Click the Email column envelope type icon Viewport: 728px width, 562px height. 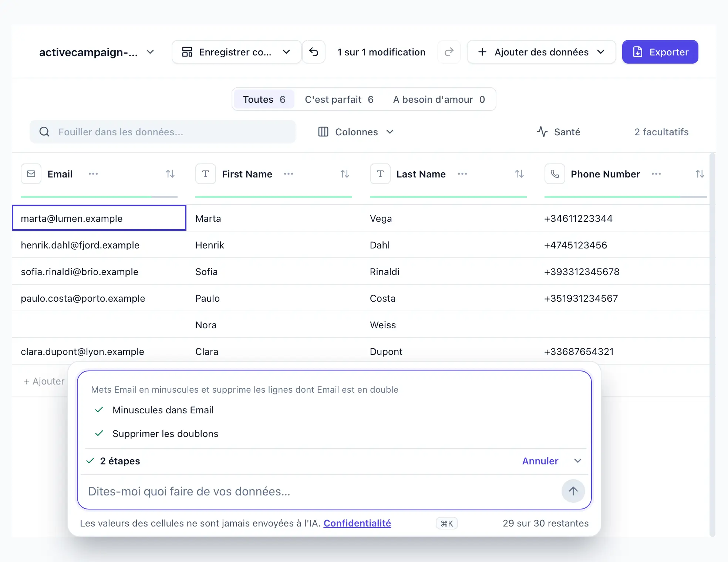pyautogui.click(x=31, y=174)
